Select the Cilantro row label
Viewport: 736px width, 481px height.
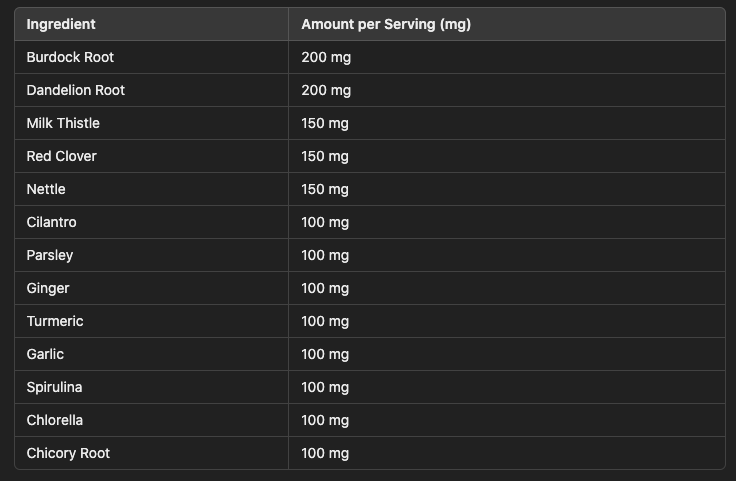[x=51, y=222]
